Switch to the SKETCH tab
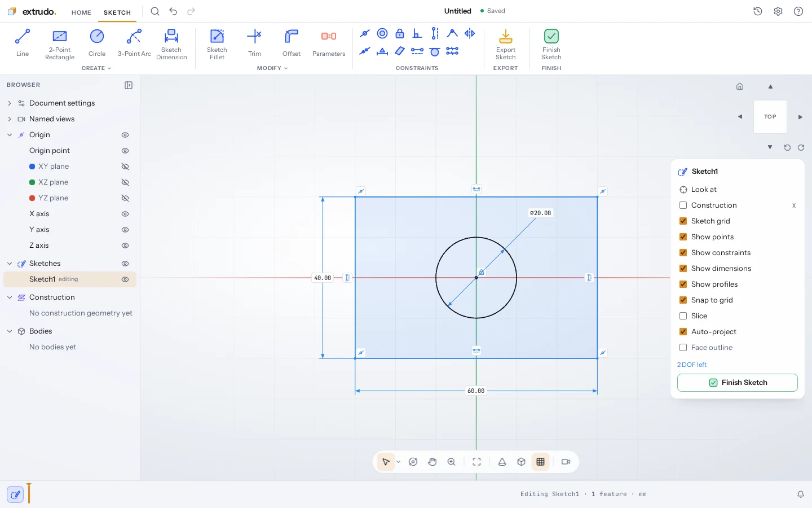 (117, 12)
